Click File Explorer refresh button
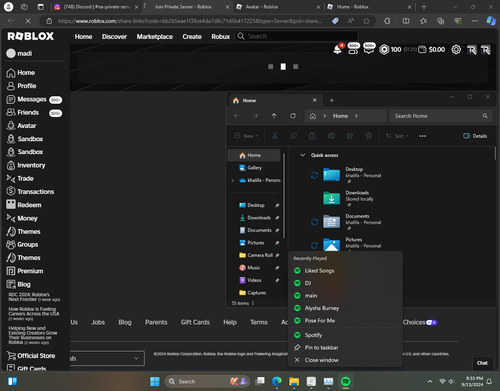500x391 pixels. click(293, 116)
